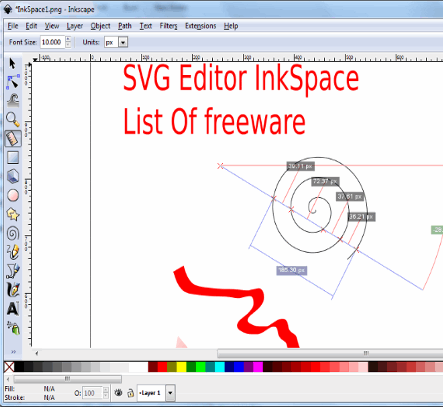Open the File menu

(13, 26)
